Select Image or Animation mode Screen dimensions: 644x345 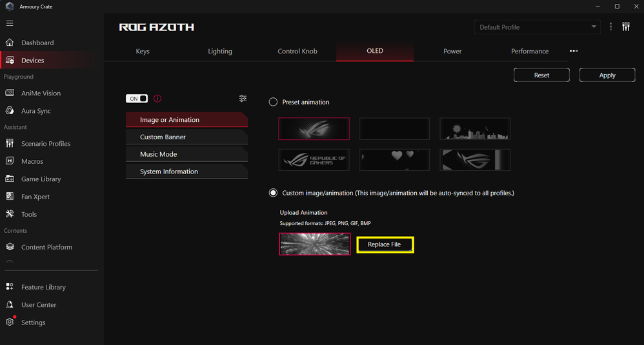[187, 119]
